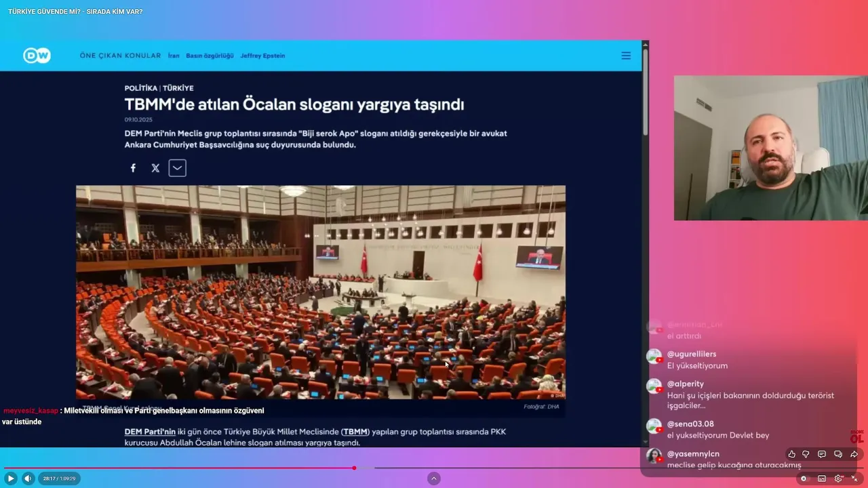The width and height of the screenshot is (868, 488).
Task: Click the 'ÖNE ÇIKAN KONULAR' label
Action: click(120, 56)
